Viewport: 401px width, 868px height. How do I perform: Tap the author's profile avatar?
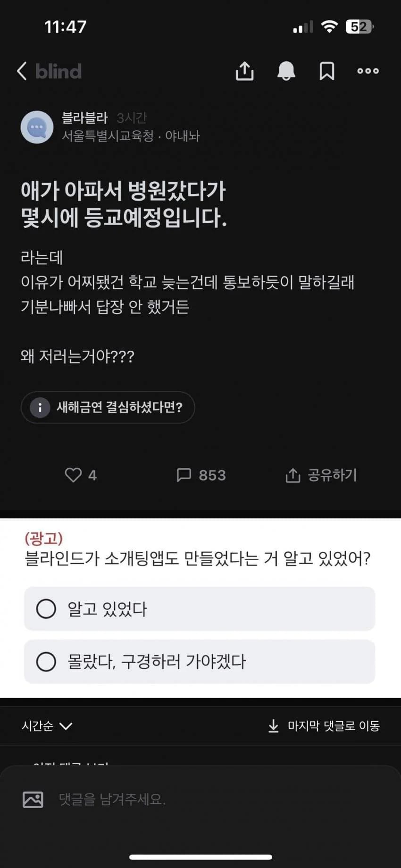click(37, 127)
